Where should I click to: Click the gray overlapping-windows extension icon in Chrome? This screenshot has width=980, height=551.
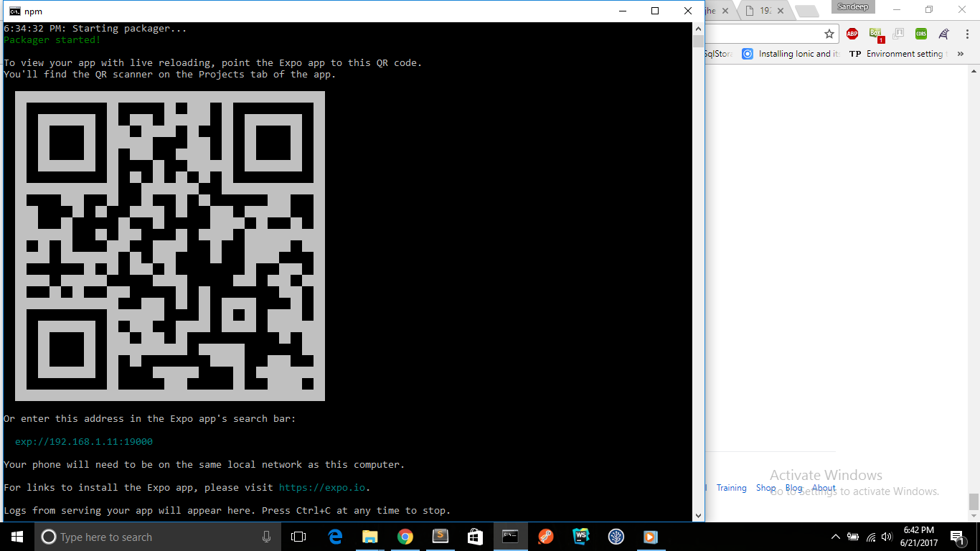[897, 34]
